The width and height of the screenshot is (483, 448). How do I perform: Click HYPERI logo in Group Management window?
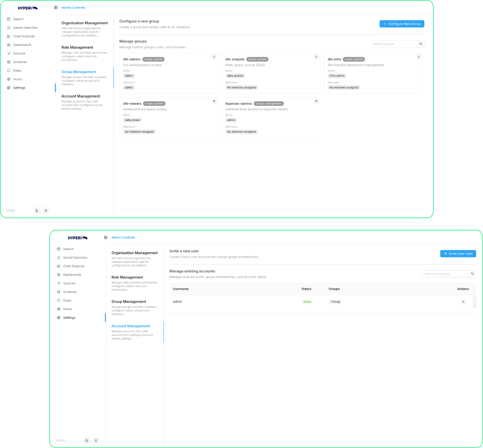(x=28, y=8)
